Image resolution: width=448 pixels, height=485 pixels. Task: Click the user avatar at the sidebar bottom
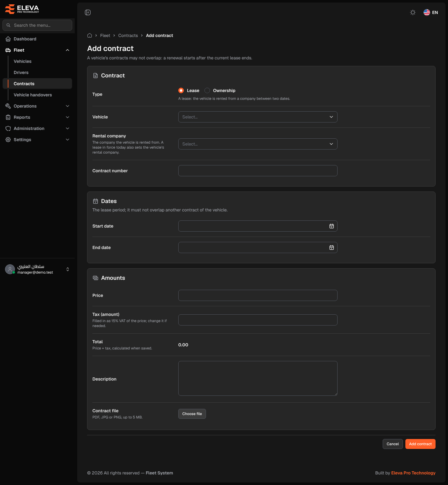[x=10, y=269]
